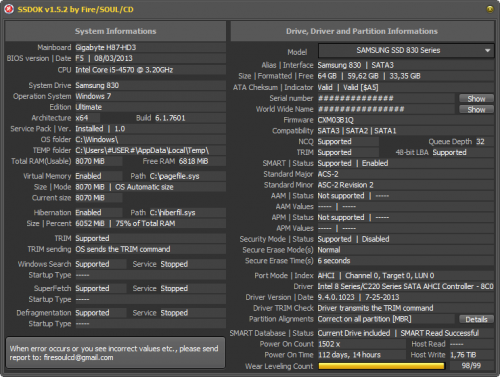Click Driver transmits the TRIM command text
The width and height of the screenshot is (500, 377).
pos(376,308)
